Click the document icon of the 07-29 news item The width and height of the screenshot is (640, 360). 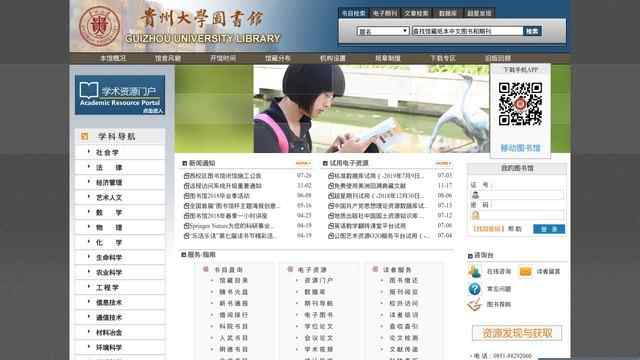187,176
